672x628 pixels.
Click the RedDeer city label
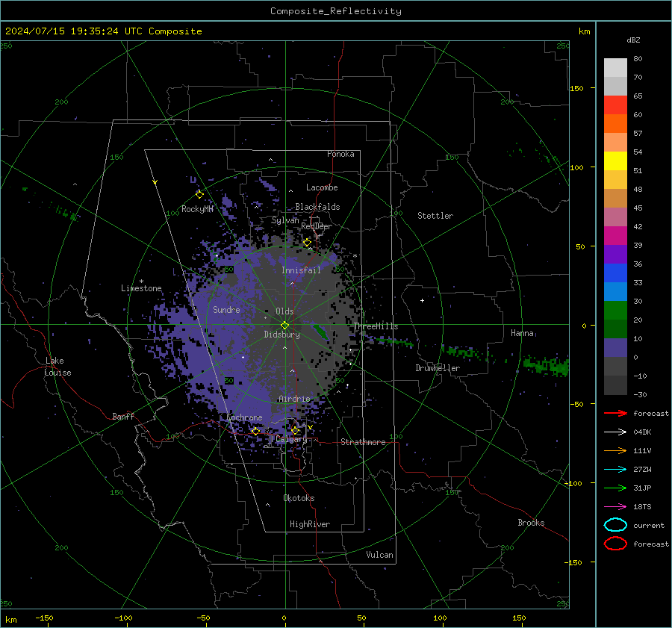click(x=317, y=226)
